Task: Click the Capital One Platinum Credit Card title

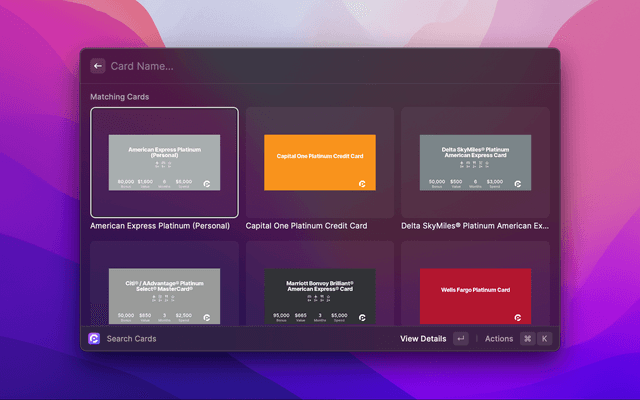Action: tap(306, 226)
